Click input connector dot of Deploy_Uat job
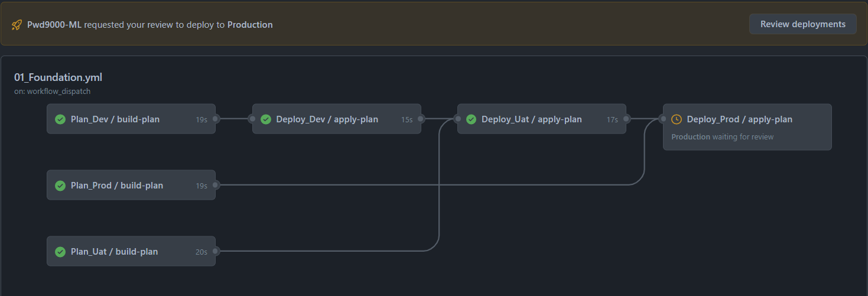 coord(457,119)
